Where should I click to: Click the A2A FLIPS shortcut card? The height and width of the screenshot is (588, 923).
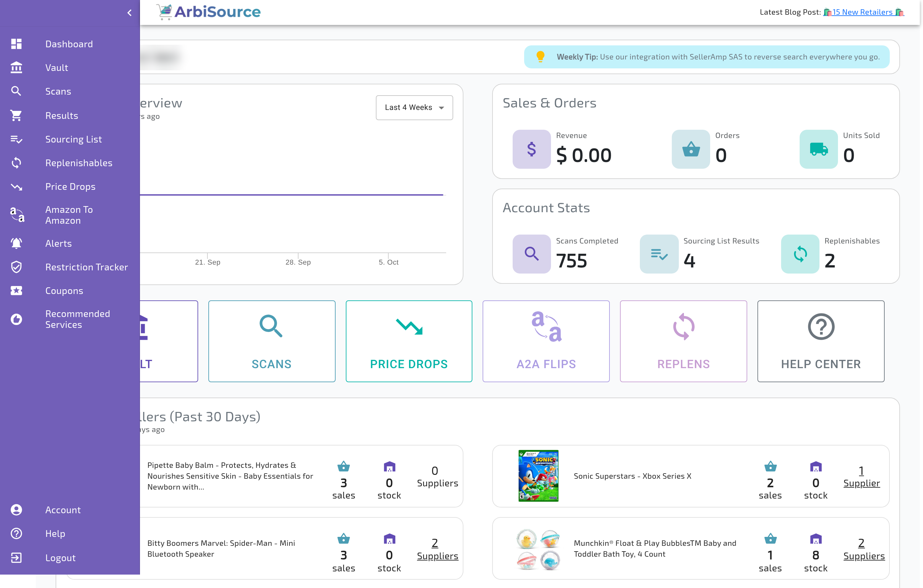pos(546,341)
